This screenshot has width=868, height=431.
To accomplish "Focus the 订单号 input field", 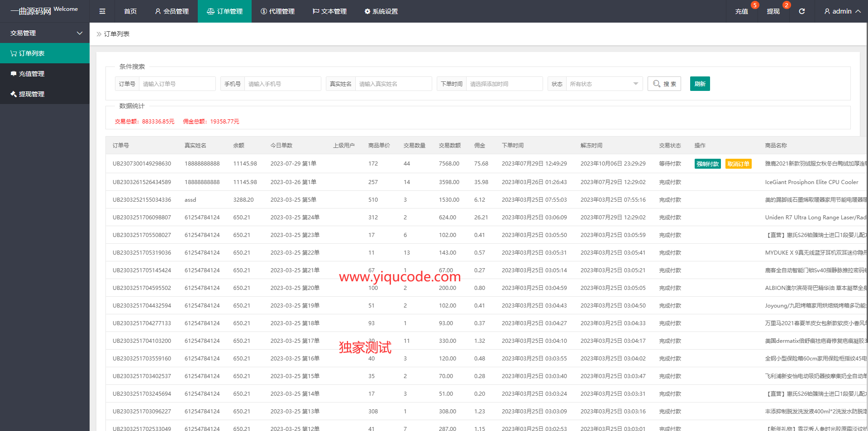I will click(x=177, y=84).
